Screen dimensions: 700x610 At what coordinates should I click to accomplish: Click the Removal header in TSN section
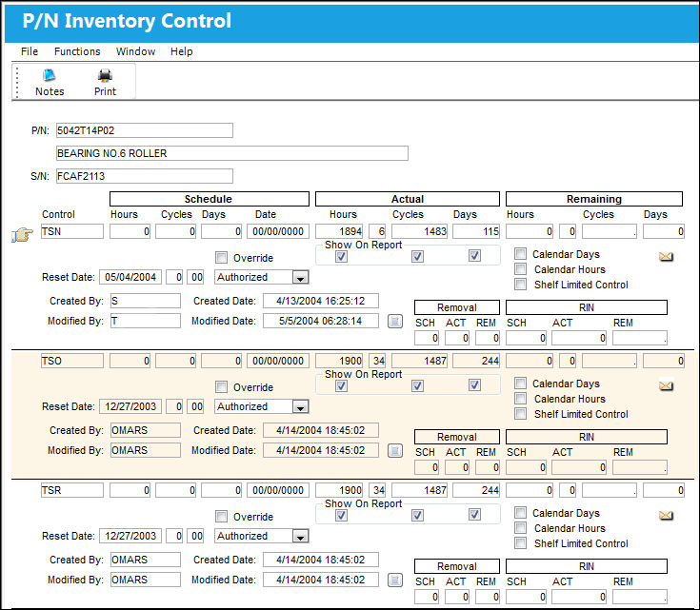(457, 307)
